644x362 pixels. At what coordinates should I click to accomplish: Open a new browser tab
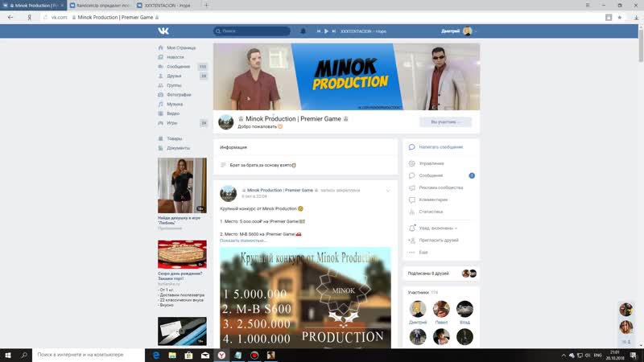(206, 6)
